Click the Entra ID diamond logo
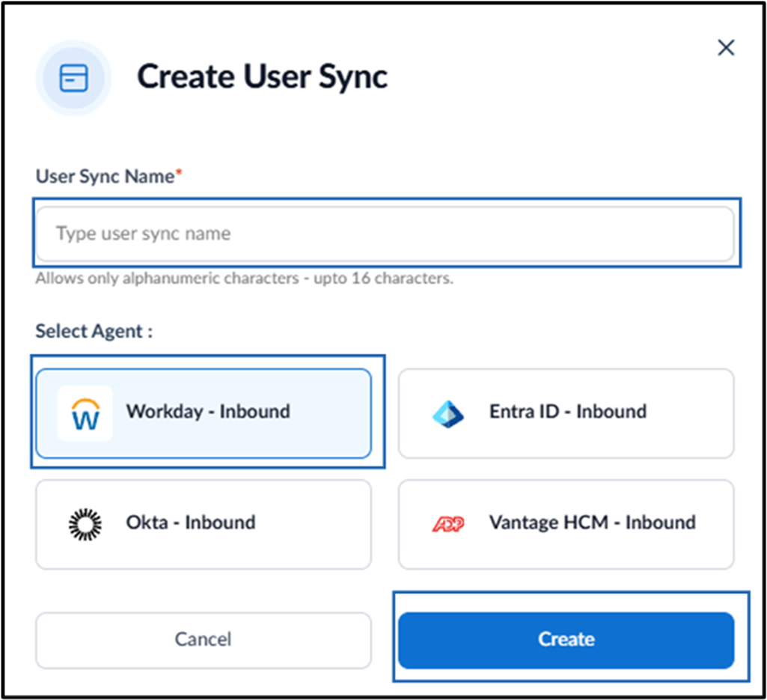 [x=448, y=414]
